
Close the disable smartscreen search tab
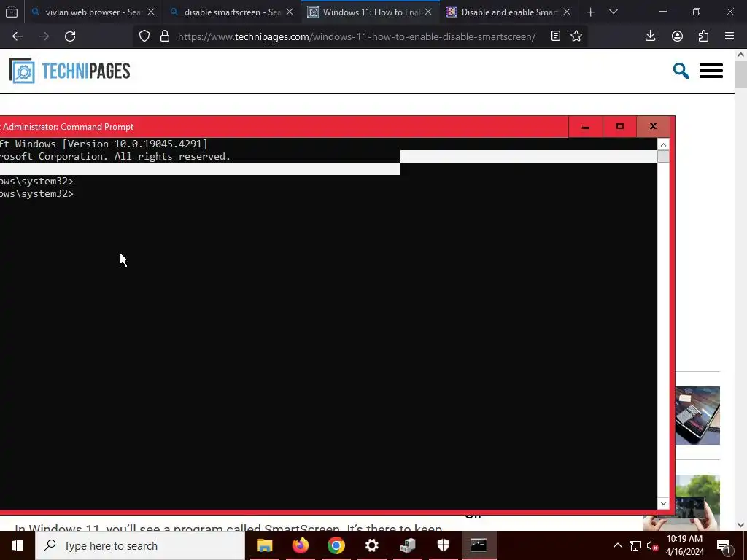[x=290, y=12]
